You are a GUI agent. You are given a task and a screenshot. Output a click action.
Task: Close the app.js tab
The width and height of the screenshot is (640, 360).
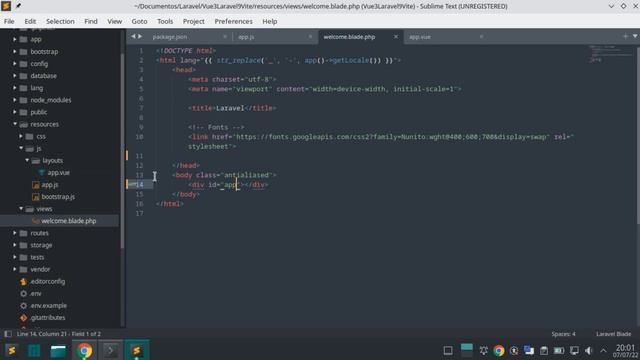[x=310, y=37]
